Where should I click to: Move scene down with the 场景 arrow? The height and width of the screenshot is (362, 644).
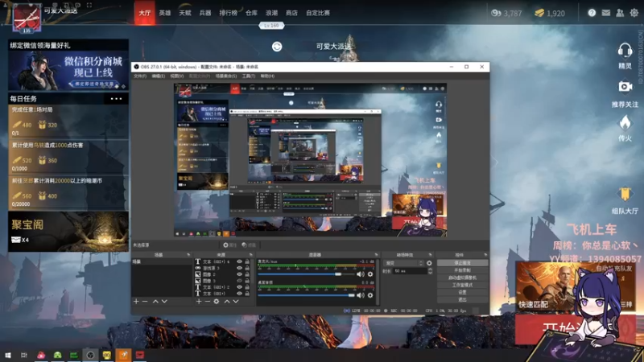[164, 301]
